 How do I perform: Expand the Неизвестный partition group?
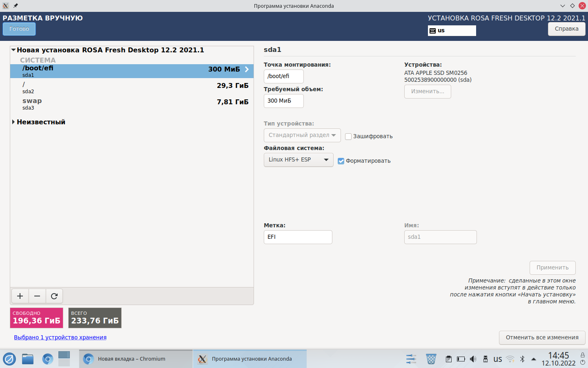coord(13,122)
